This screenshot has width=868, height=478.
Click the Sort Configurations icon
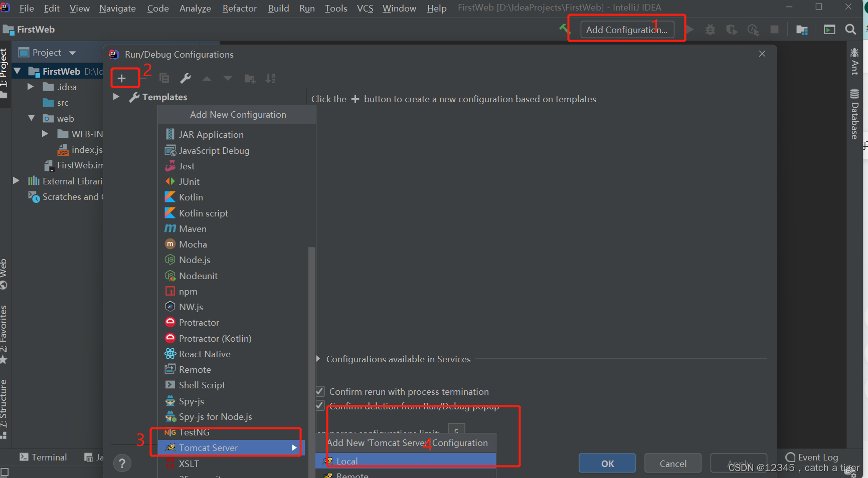click(271, 78)
